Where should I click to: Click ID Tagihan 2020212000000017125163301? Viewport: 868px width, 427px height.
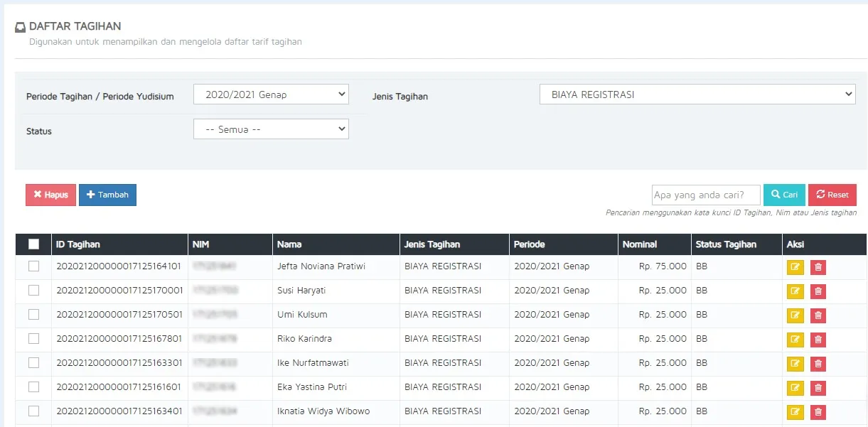[119, 363]
